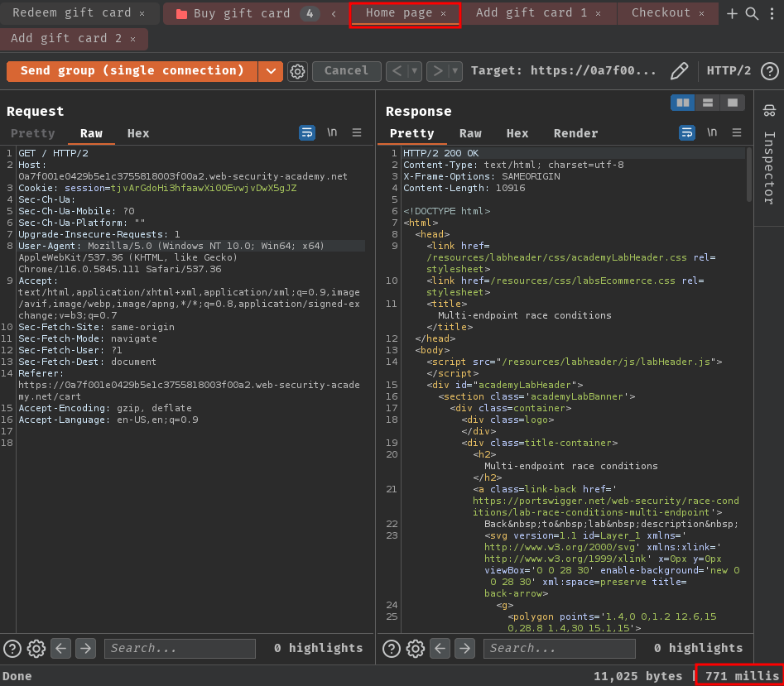Switch request view to Pretty

coord(32,133)
